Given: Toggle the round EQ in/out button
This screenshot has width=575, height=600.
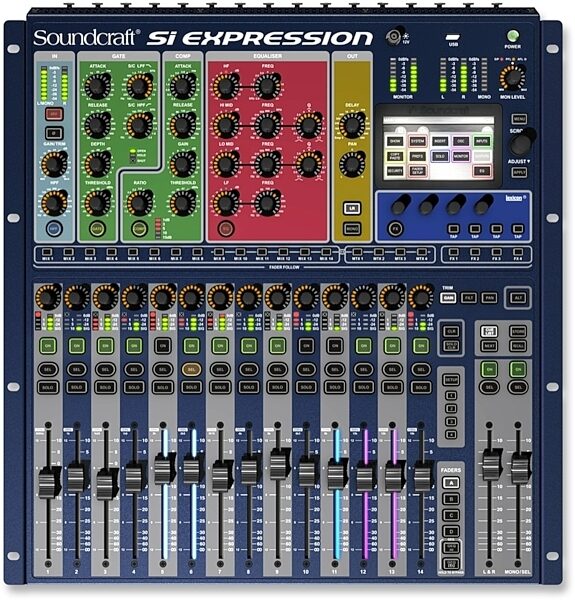Looking at the screenshot, I should pos(226,228).
